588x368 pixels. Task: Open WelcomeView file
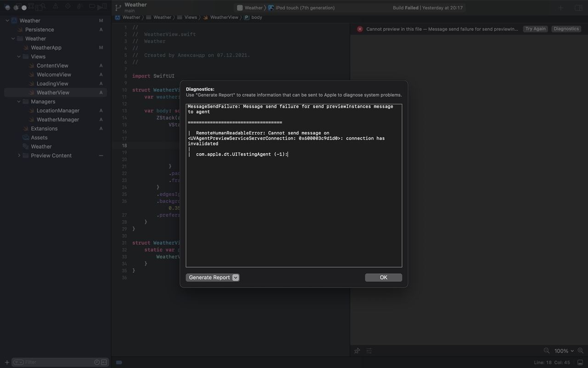pos(54,75)
